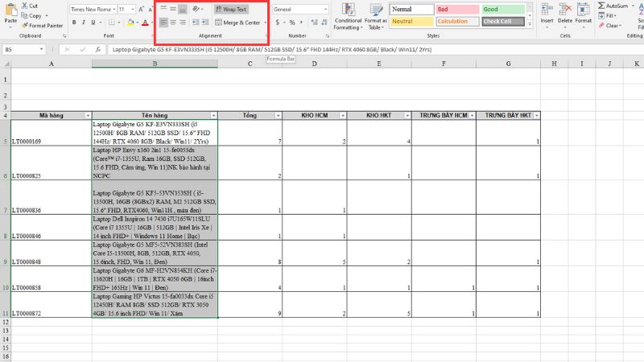This screenshot has height=362, width=644.
Task: Decrease decimal places
Action: click(x=324, y=23)
